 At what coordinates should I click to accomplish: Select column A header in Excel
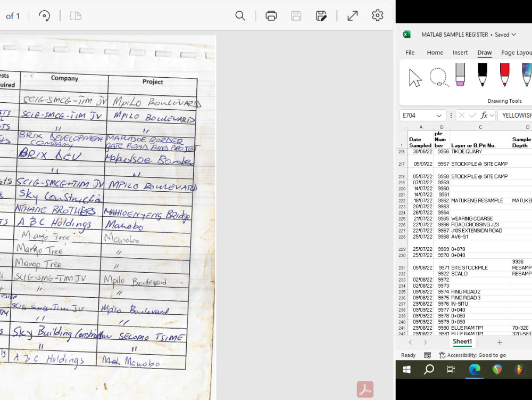421,127
